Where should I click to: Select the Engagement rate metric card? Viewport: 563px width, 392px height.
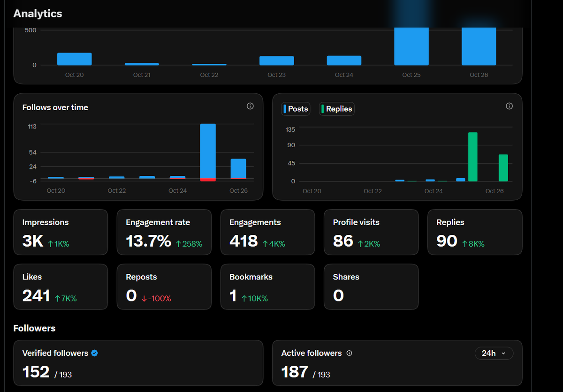click(164, 232)
